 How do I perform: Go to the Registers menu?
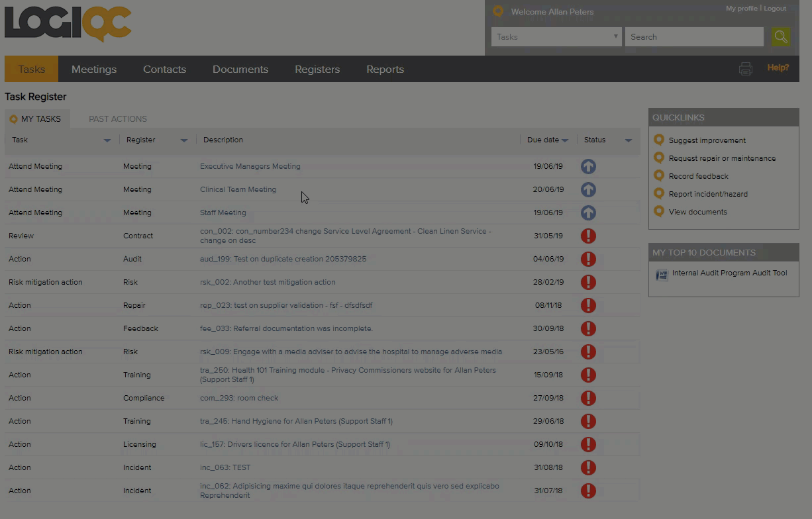coord(317,70)
